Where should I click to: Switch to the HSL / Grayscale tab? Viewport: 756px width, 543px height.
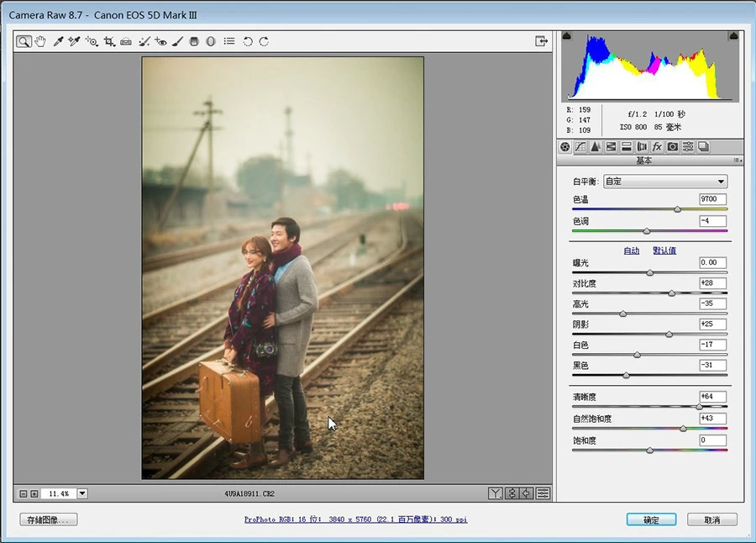pos(611,147)
